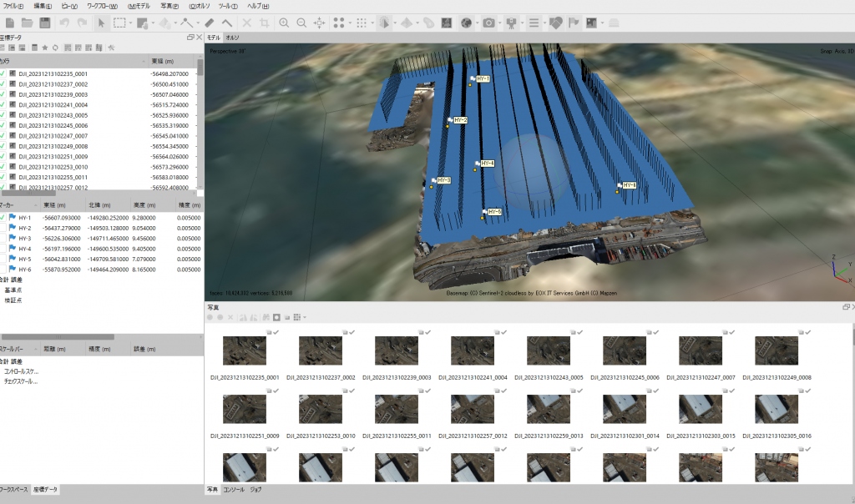Viewport: 855px width, 504px height.
Task: Click the open folder icon
Action: (x=27, y=23)
